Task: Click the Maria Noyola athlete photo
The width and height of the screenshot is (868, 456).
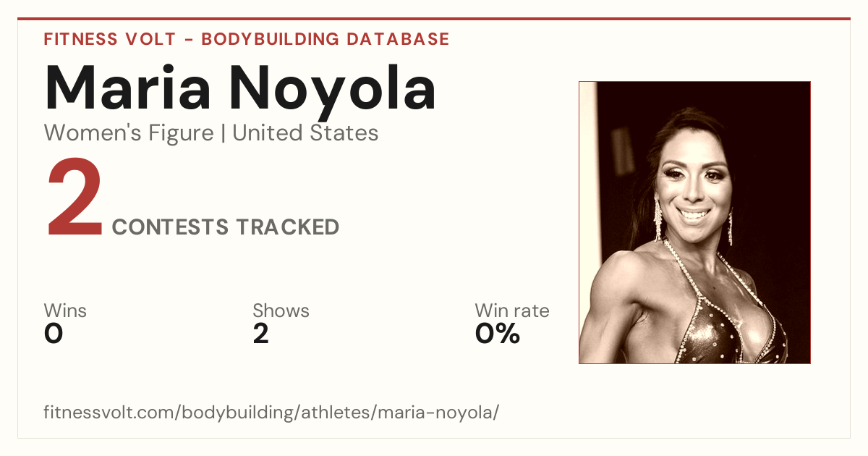Action: click(x=694, y=222)
